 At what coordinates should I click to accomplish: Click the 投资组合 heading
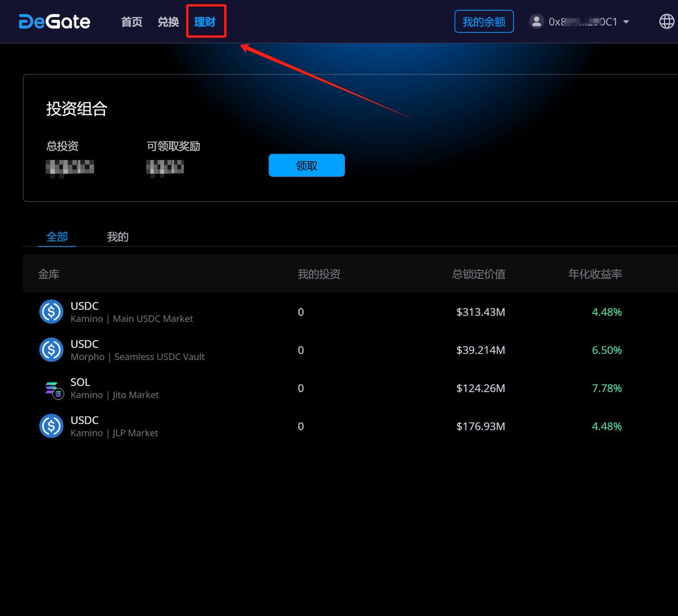(x=77, y=109)
